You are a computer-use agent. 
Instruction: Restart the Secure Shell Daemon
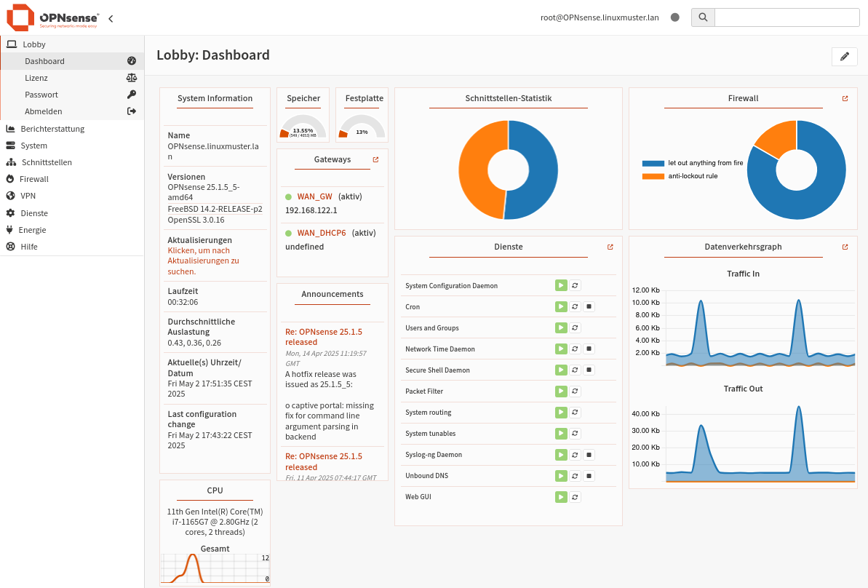[576, 370]
